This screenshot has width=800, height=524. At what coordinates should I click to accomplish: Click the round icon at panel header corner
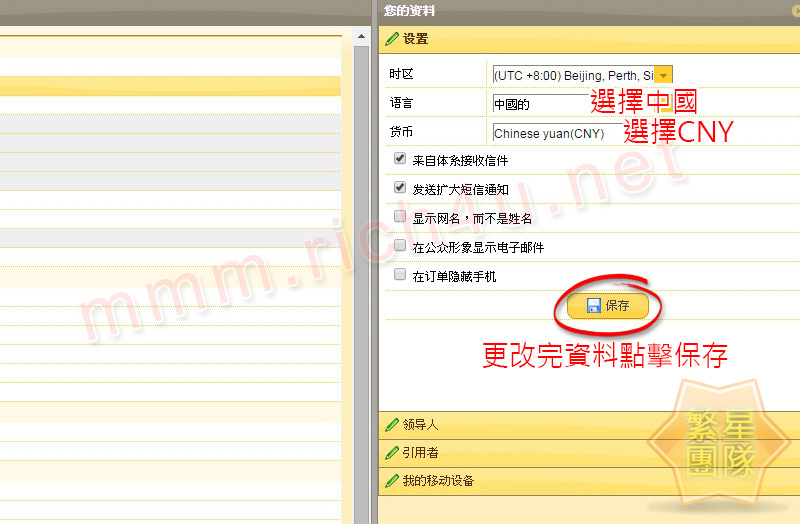795,9
